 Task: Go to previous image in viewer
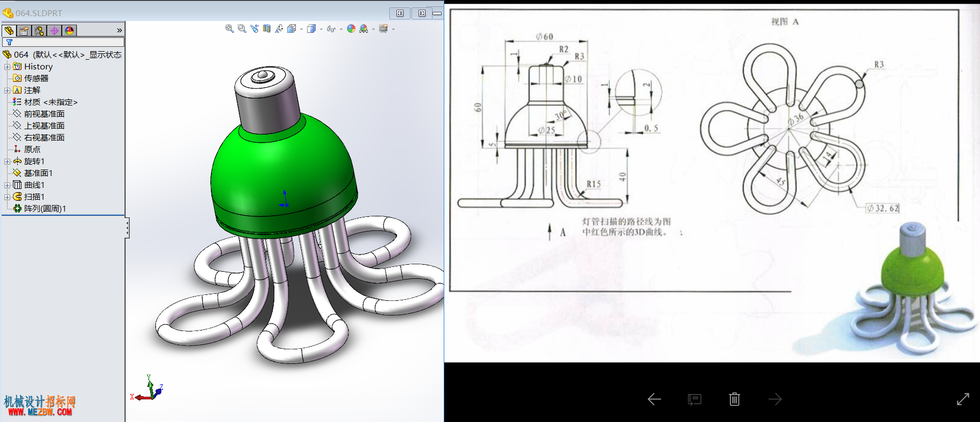click(x=654, y=399)
